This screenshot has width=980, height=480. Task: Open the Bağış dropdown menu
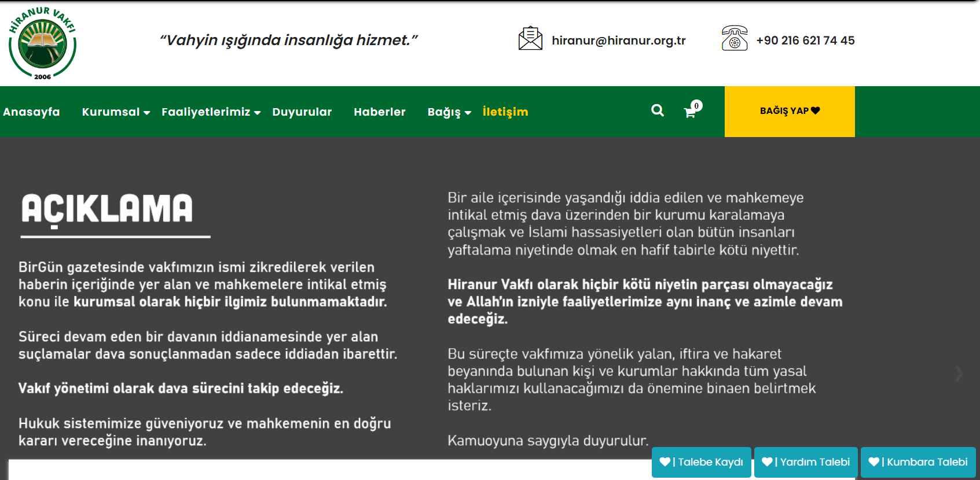tap(449, 112)
